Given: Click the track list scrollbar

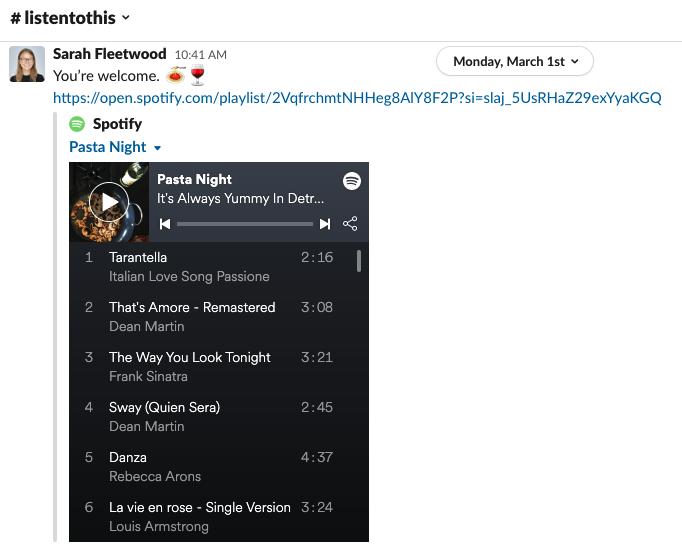Looking at the screenshot, I should point(359,261).
